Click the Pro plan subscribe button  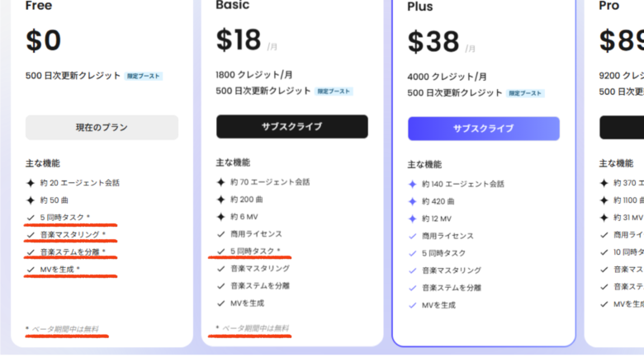tap(622, 128)
